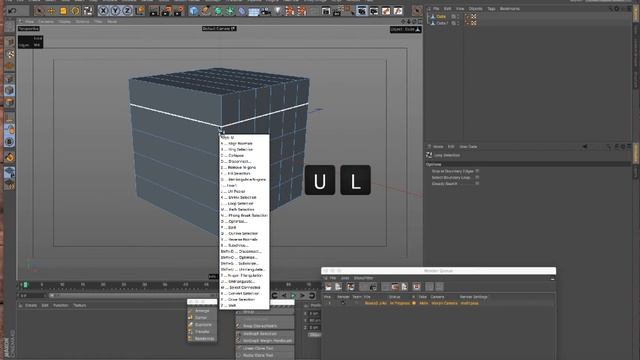Viewport: 640px width, 360px height.
Task: Move the green timeline playhead marker
Action: pyautogui.click(x=25, y=284)
